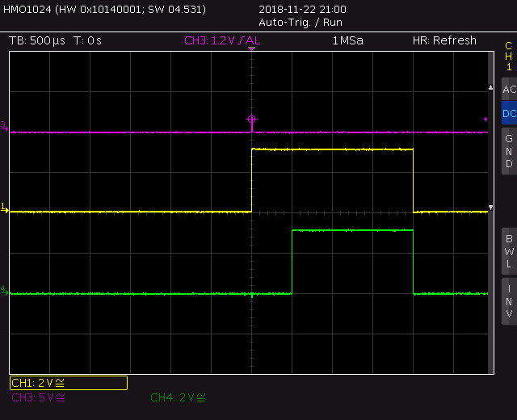The height and width of the screenshot is (420, 517).
Task: Click the CH3: 1.2 V trigger readout
Action: point(222,41)
